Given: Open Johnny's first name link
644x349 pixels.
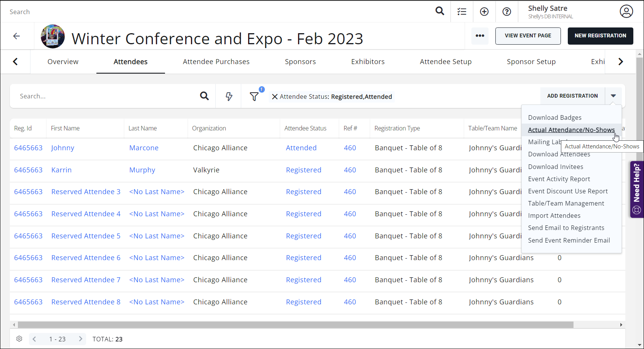Looking at the screenshot, I should click(62, 148).
